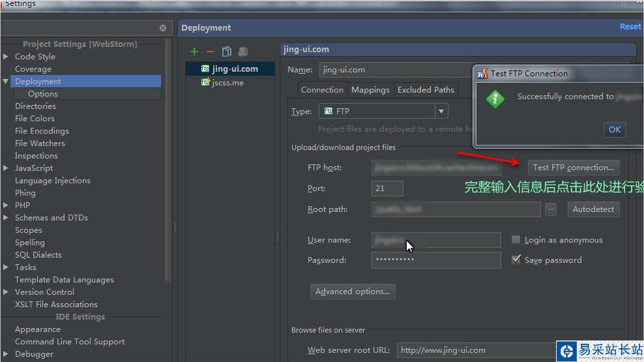
Task: Open Inspections settings
Action: coord(36,156)
